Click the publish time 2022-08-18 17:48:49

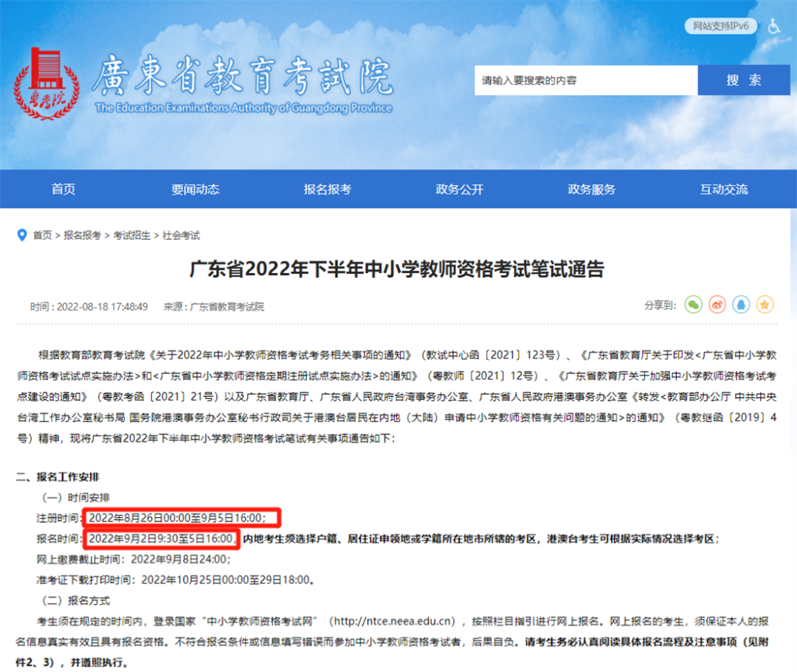coord(102,307)
